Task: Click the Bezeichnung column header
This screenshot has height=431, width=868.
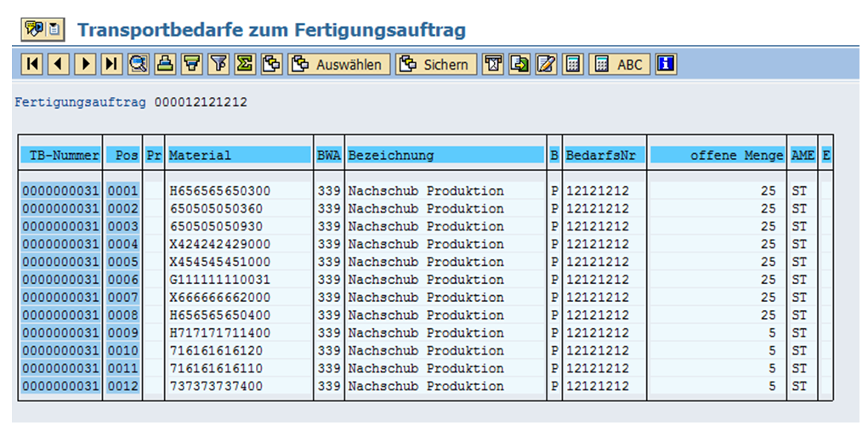Action: 445,156
